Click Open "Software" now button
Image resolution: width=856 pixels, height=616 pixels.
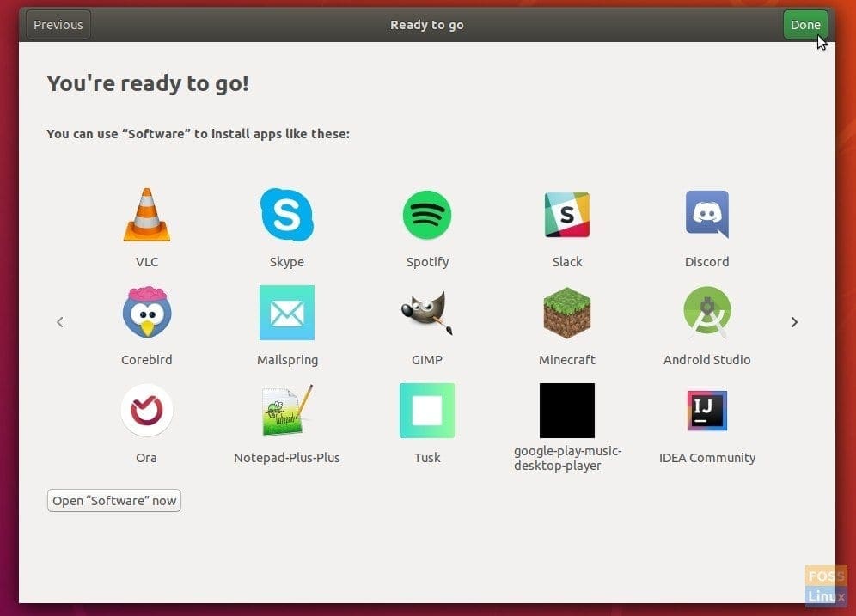[x=114, y=500]
